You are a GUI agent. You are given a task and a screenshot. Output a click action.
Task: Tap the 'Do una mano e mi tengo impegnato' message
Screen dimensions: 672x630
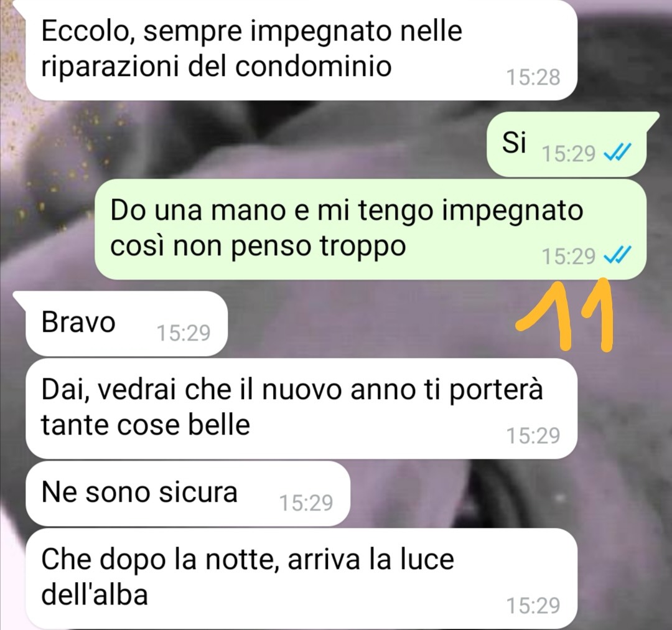pos(370,230)
